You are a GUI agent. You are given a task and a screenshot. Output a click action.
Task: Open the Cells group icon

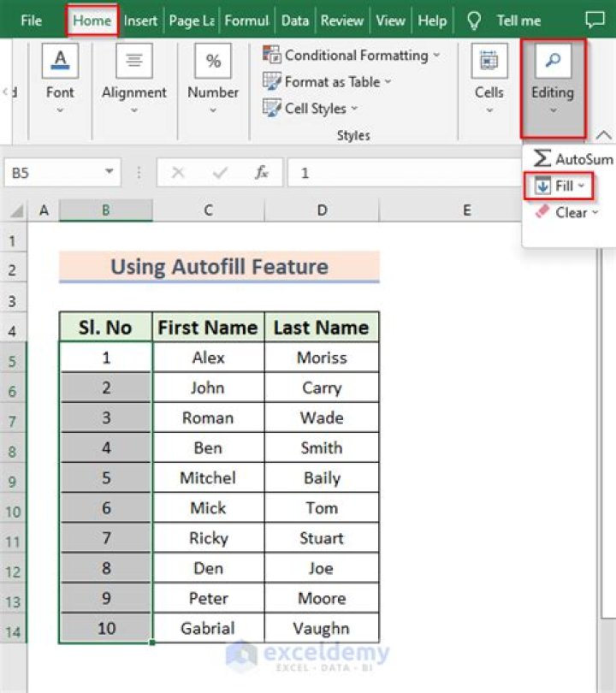489,61
